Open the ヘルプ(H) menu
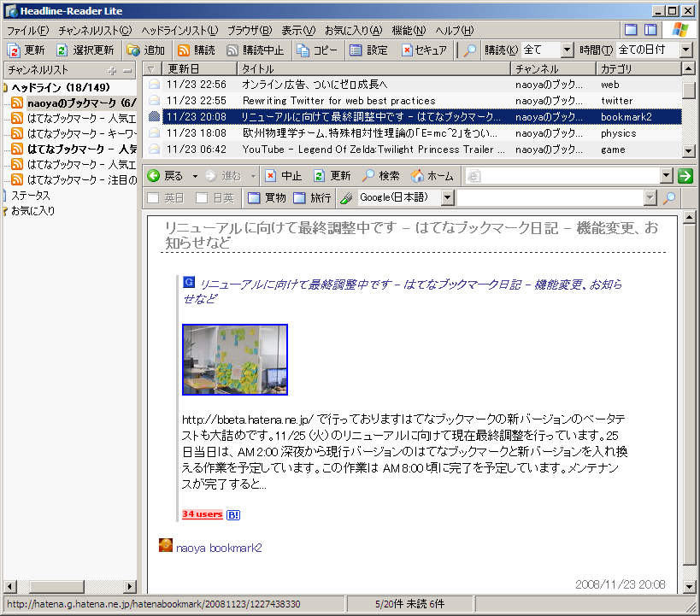Viewport: 700px width, 616px height. click(455, 31)
